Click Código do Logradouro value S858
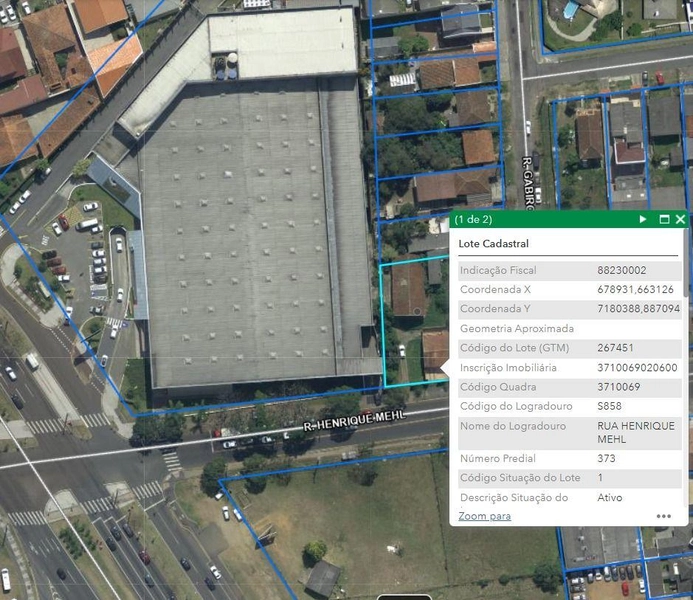The image size is (693, 600). [x=609, y=406]
